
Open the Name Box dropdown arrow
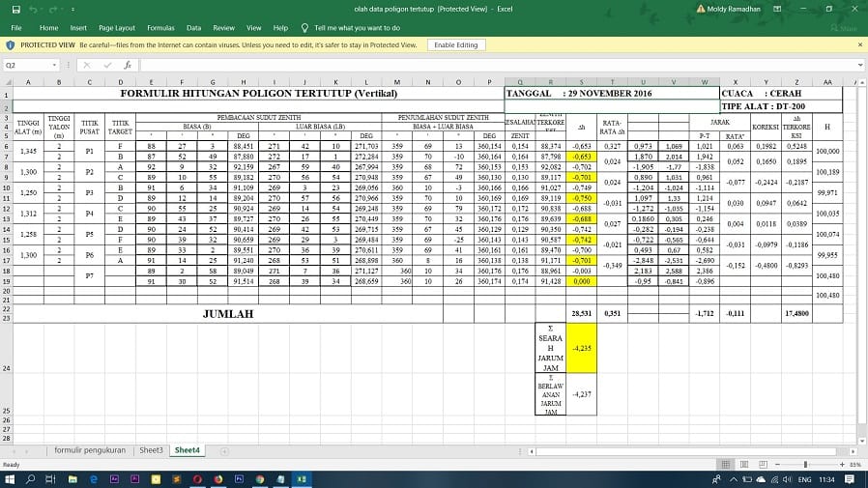[54, 66]
